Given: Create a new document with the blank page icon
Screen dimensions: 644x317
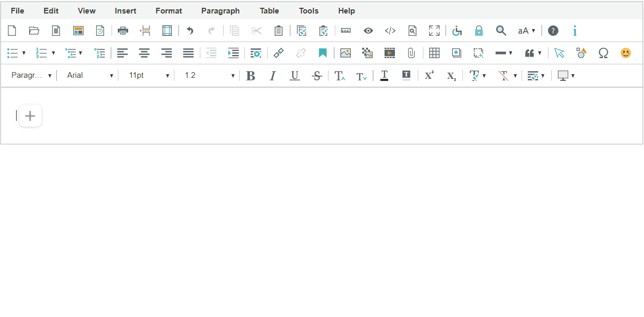Looking at the screenshot, I should pos(12,31).
